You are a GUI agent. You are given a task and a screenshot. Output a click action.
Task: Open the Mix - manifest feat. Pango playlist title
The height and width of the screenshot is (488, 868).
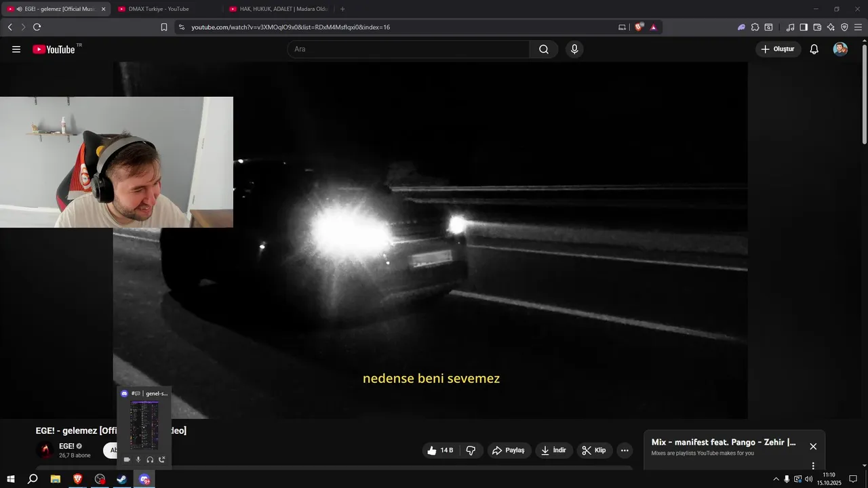tap(724, 442)
